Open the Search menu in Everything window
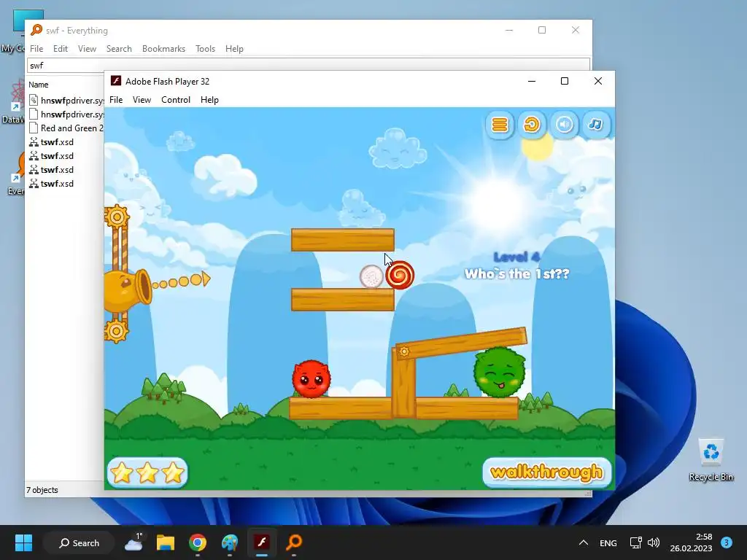The height and width of the screenshot is (560, 747). [119, 49]
